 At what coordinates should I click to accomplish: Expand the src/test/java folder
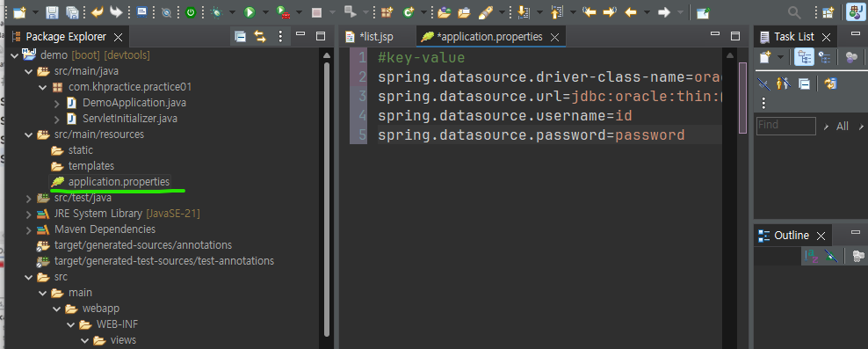click(29, 198)
